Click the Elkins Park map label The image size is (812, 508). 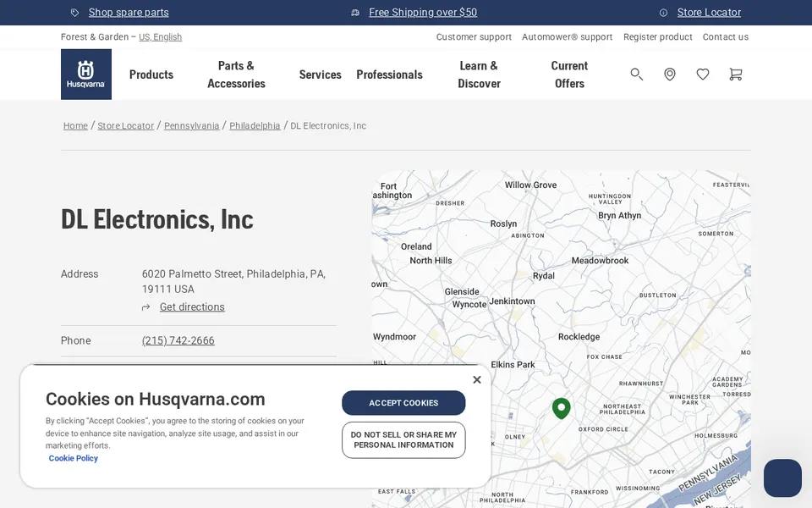(513, 365)
